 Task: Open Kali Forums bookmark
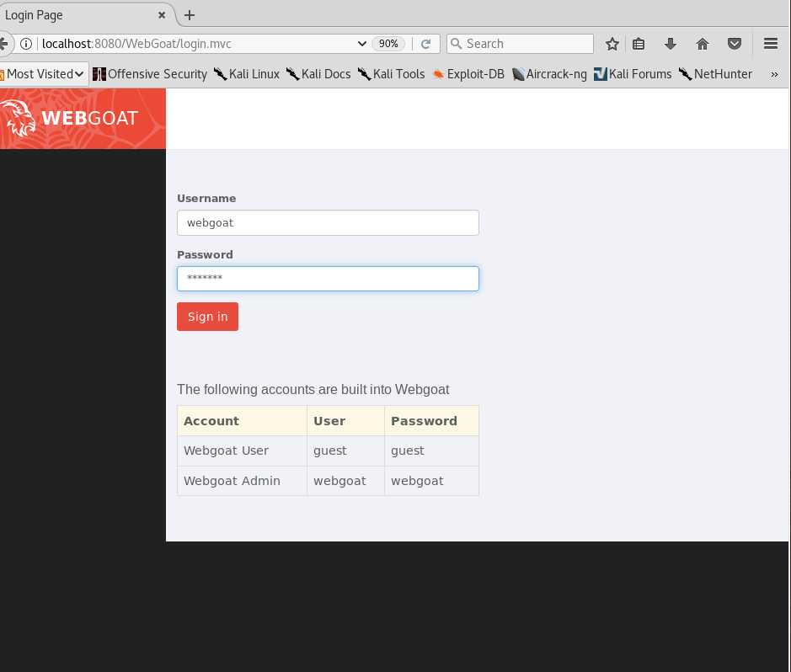(x=633, y=74)
